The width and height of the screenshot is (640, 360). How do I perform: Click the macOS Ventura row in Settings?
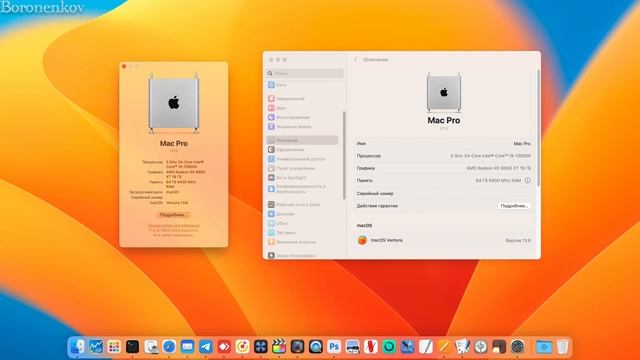tap(444, 240)
